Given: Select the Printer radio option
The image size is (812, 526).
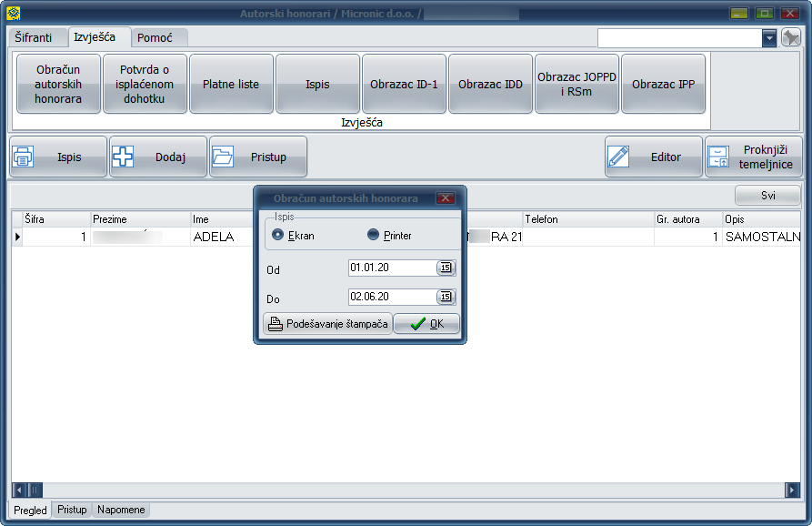Looking at the screenshot, I should (x=373, y=235).
